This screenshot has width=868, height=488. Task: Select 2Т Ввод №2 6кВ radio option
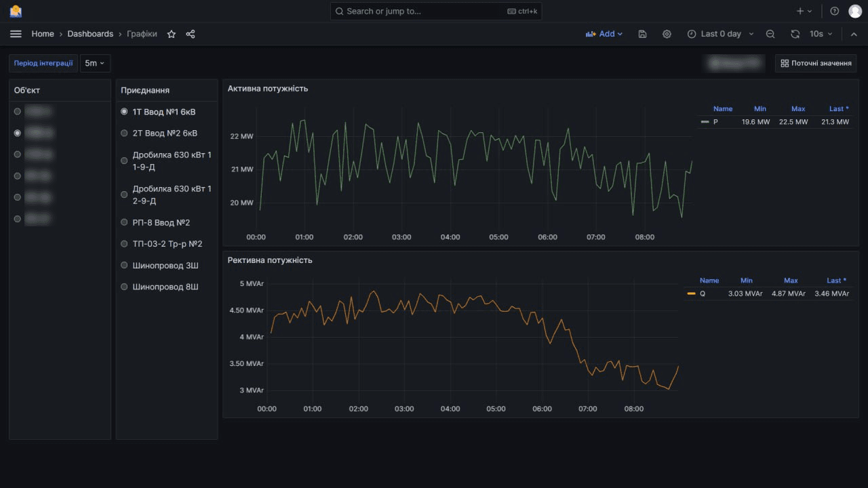coord(124,134)
